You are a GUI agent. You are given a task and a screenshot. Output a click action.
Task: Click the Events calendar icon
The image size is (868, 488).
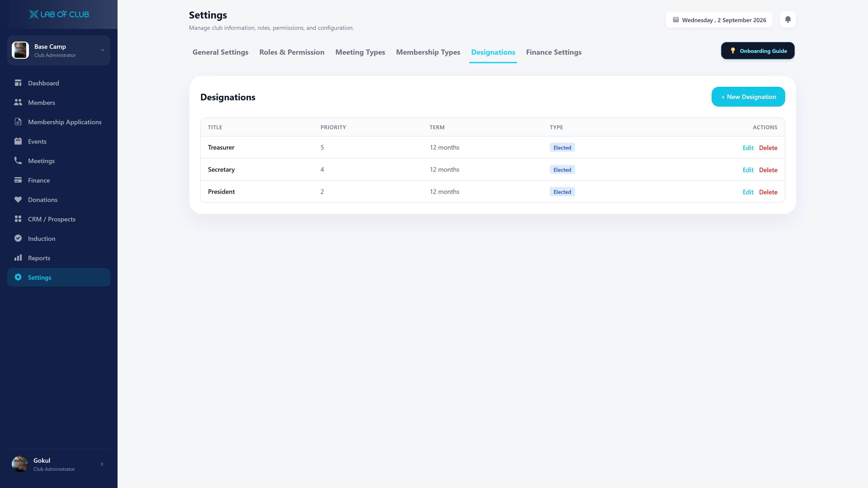[x=18, y=141]
